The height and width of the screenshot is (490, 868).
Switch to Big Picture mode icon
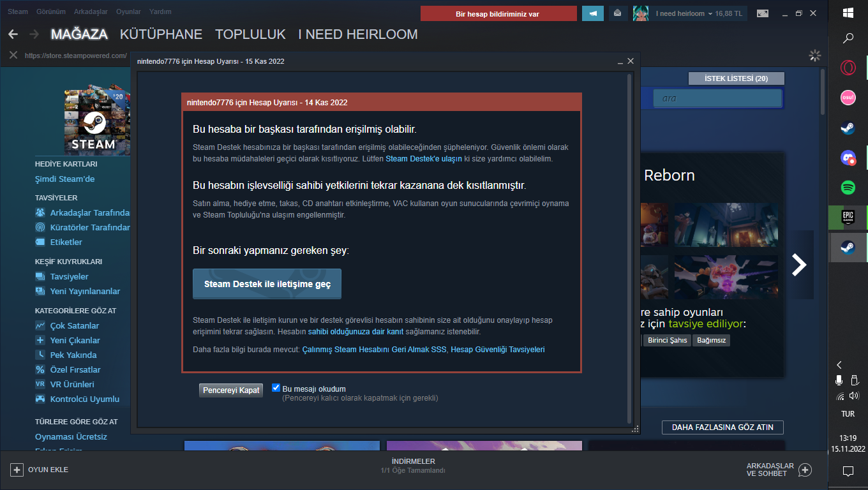[x=763, y=13]
